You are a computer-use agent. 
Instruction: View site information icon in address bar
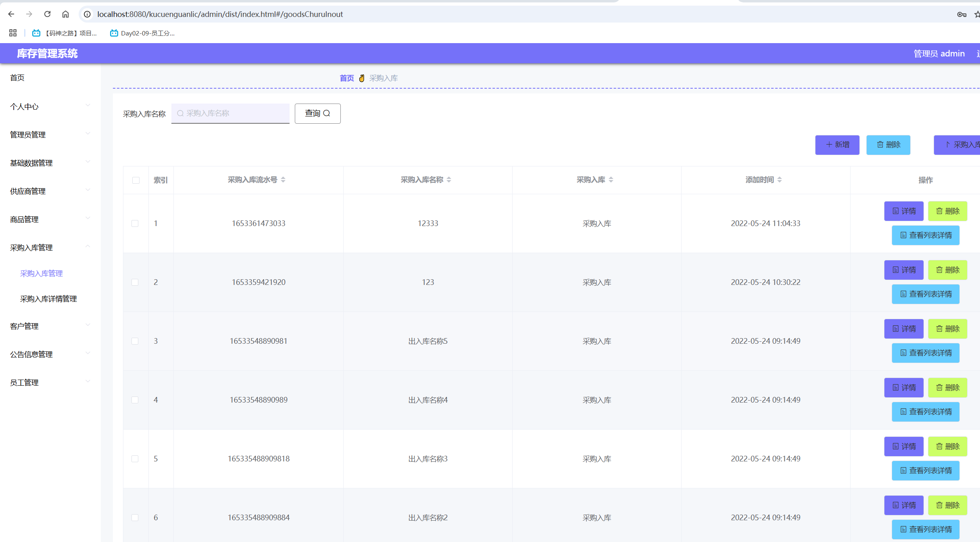pyautogui.click(x=87, y=14)
